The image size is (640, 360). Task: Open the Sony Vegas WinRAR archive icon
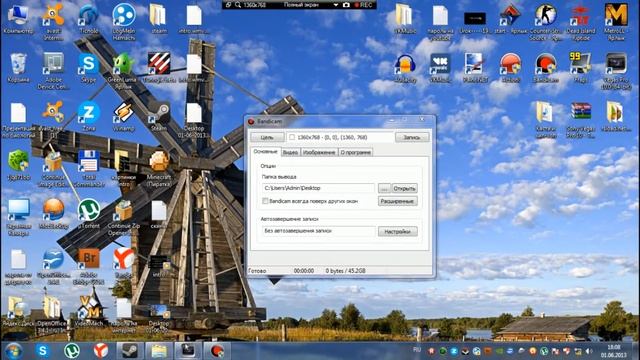point(581,119)
